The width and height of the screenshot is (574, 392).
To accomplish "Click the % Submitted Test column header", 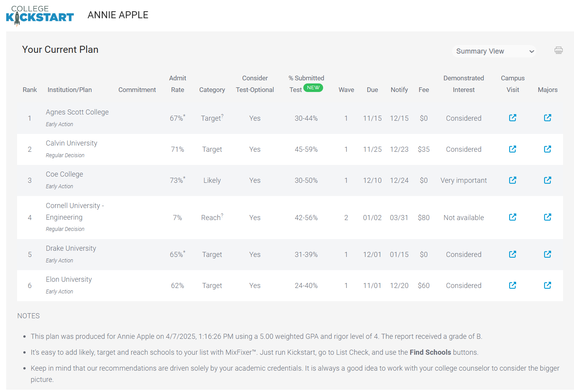I will pyautogui.click(x=306, y=84).
